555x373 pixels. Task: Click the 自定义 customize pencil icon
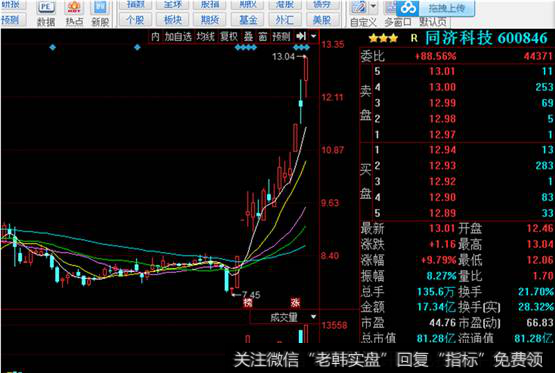[359, 7]
